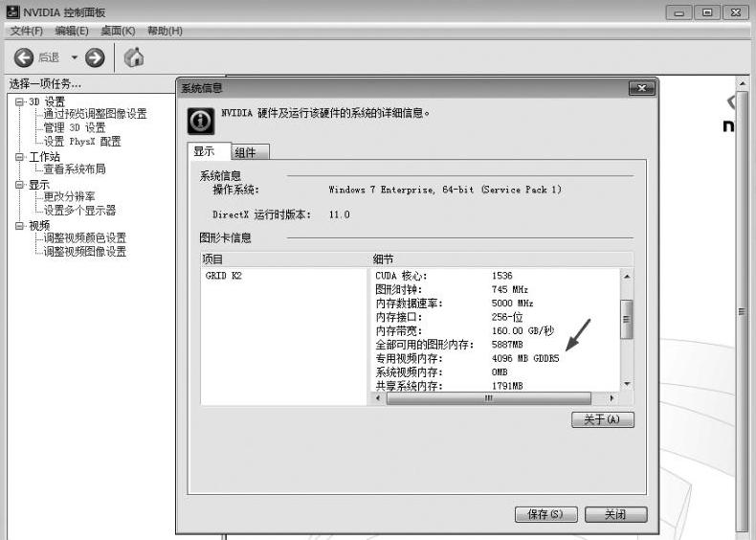Click the 内存带宽 160.00 GB/秒 row

(497, 330)
